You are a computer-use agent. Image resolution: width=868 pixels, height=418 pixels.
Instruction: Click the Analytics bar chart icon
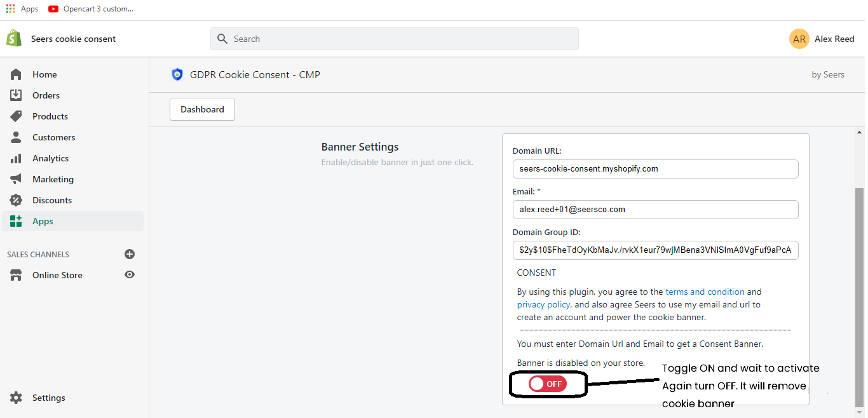click(16, 158)
